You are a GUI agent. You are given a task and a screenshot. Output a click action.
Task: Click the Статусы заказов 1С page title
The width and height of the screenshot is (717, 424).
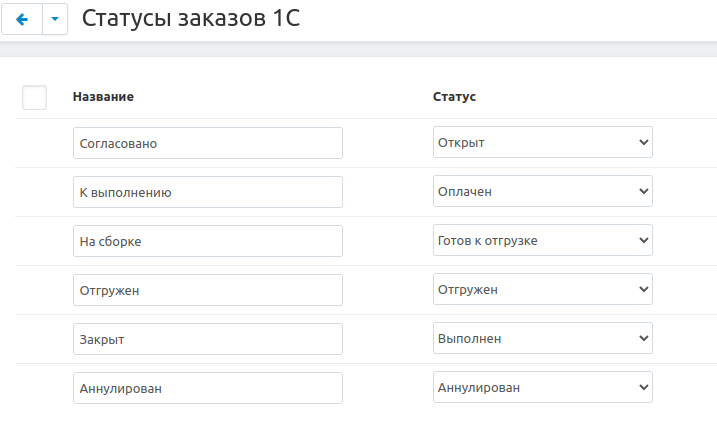coord(190,19)
